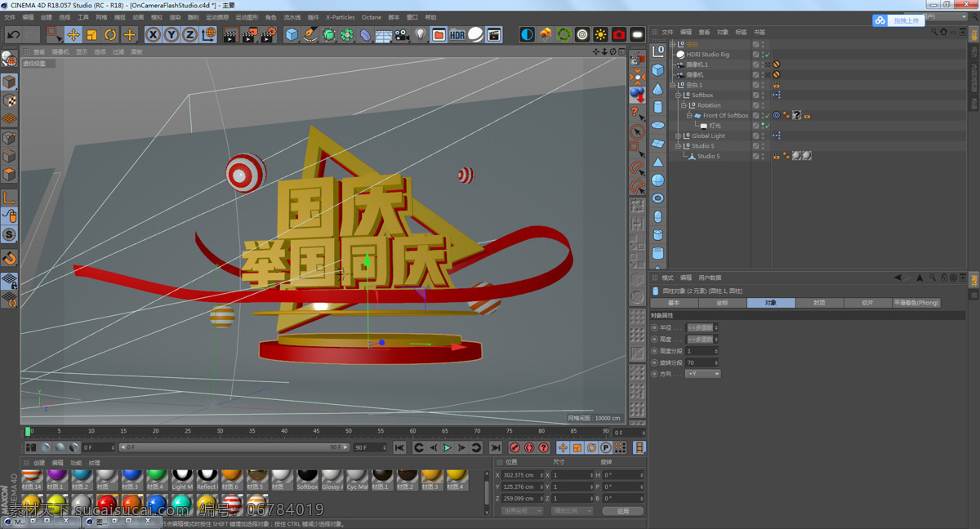The width and height of the screenshot is (980, 529).
Task: Open the 方向 +Y dropdown in the attributes panel
Action: pyautogui.click(x=703, y=374)
